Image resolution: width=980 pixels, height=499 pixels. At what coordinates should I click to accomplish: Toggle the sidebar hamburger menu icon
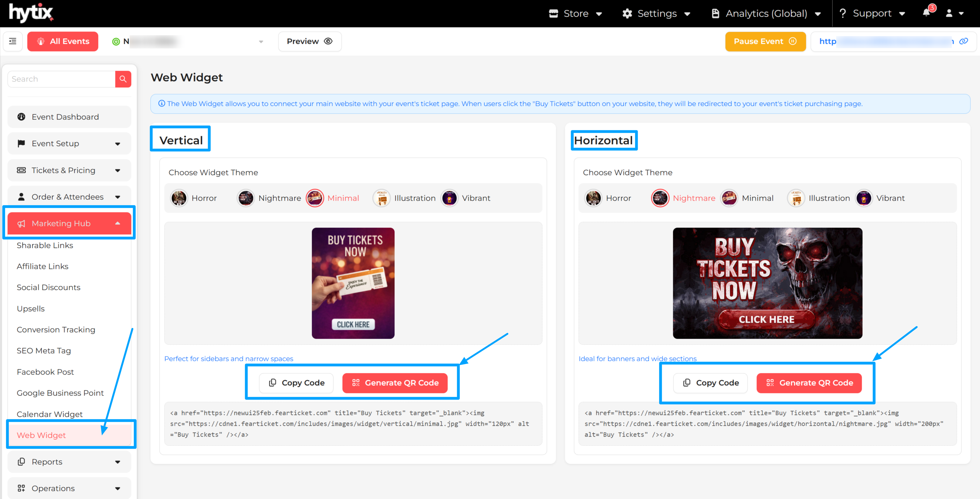click(13, 41)
